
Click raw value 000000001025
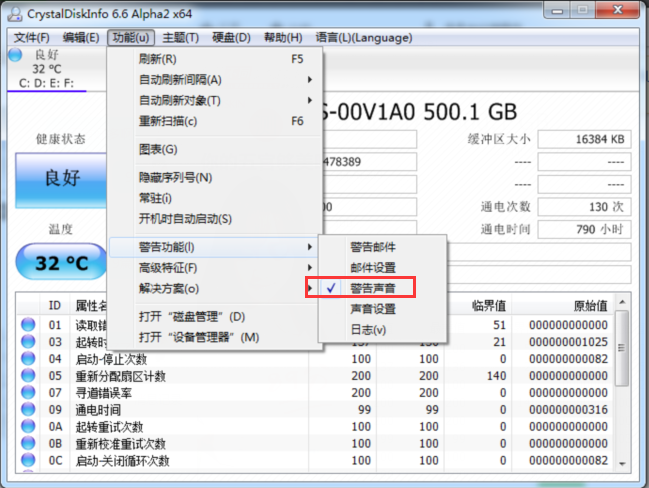(568, 342)
